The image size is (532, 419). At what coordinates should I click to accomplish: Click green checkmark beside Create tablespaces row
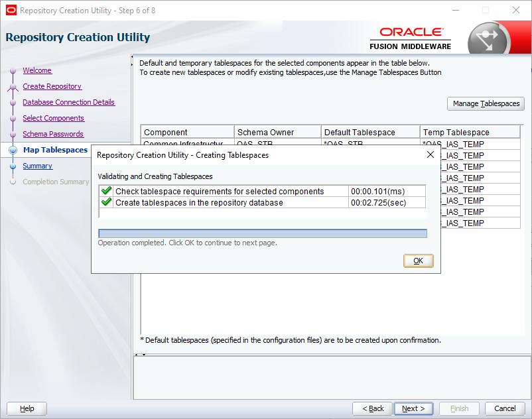click(x=107, y=202)
